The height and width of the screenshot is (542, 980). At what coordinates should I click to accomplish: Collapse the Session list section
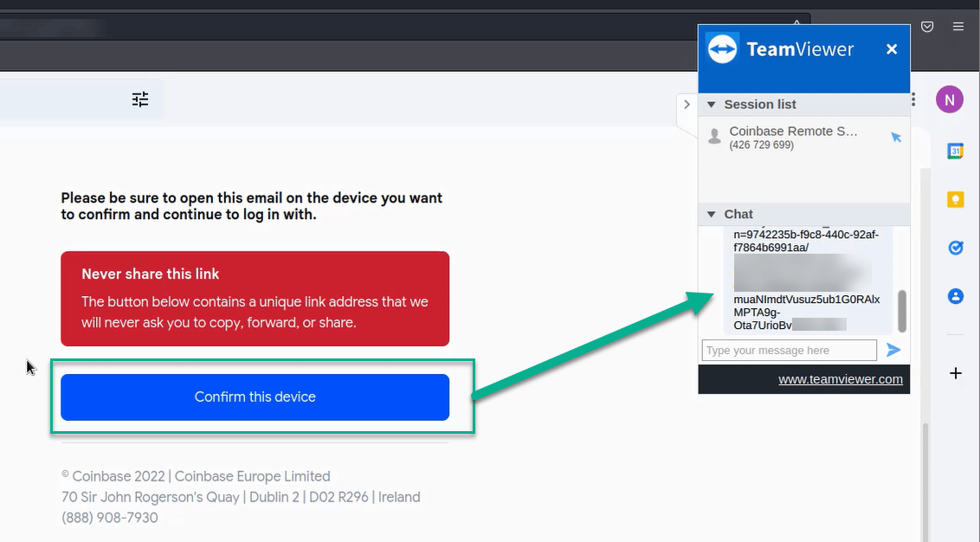pos(712,105)
